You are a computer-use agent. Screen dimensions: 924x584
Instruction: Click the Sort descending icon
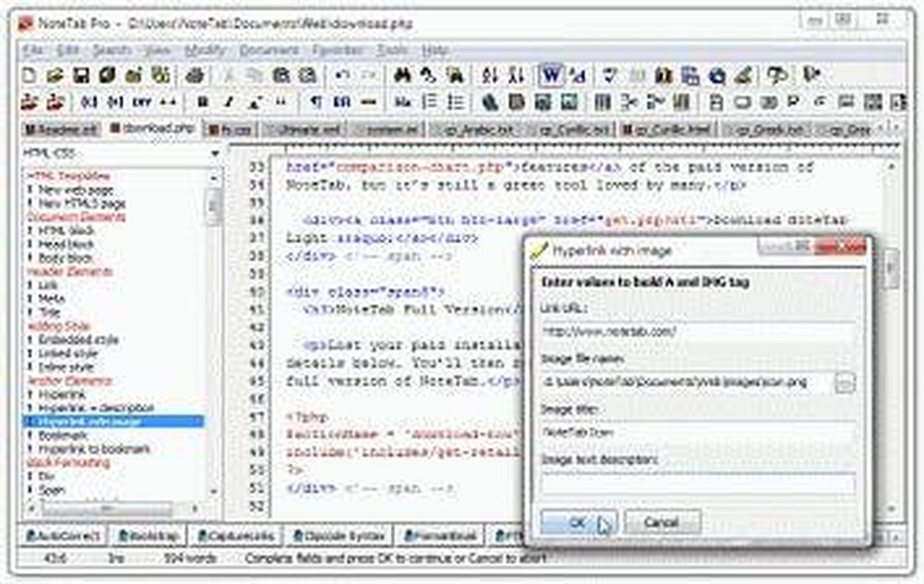pos(517,76)
